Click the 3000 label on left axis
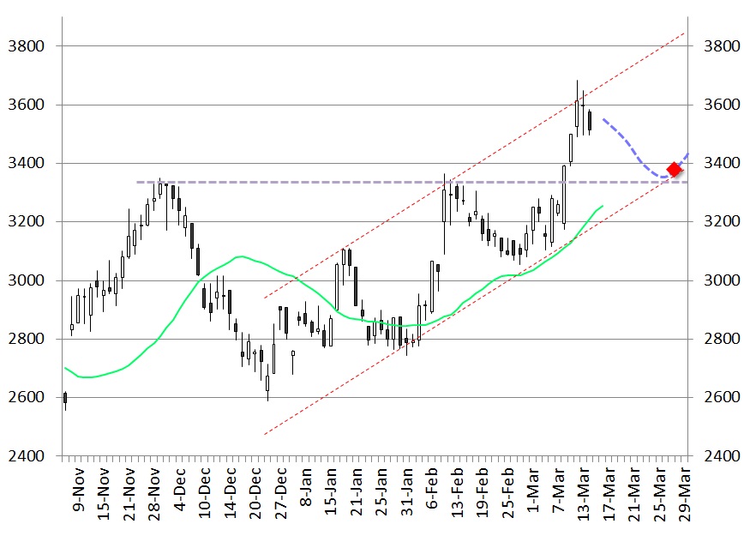The width and height of the screenshot is (756, 536). [x=26, y=280]
